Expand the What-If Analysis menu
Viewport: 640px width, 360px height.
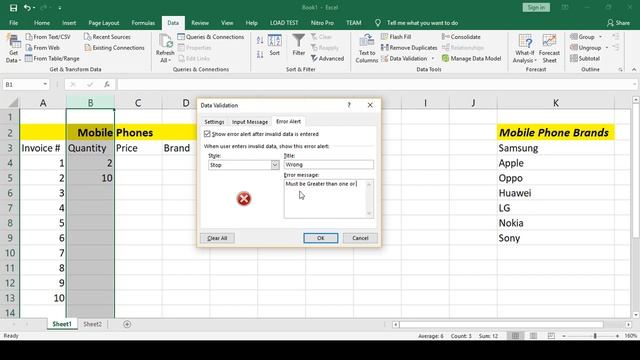tap(524, 49)
